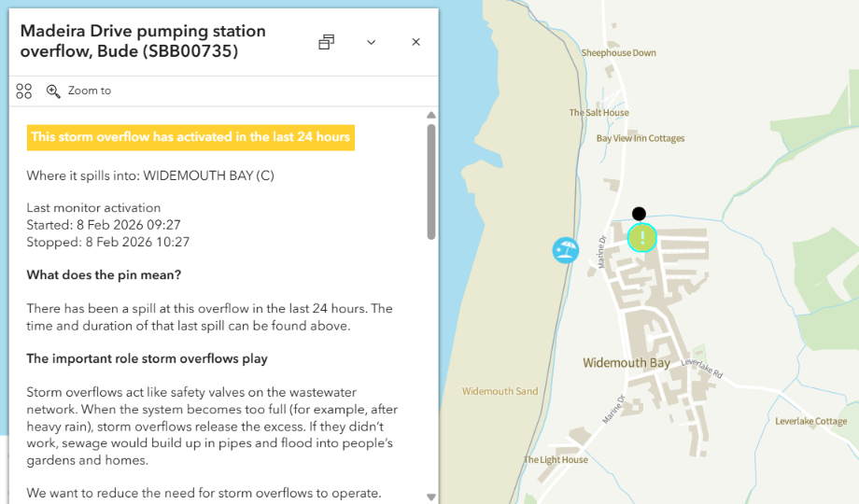
Task: Click the scroll down arrow in popup
Action: [430, 497]
